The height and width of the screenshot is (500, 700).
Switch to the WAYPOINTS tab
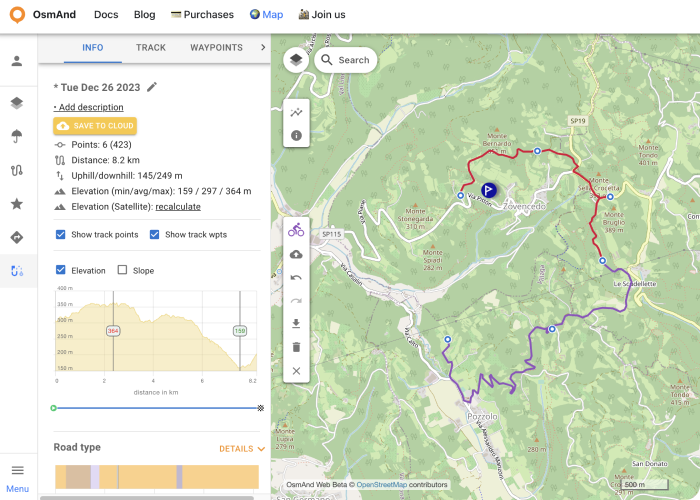click(216, 47)
